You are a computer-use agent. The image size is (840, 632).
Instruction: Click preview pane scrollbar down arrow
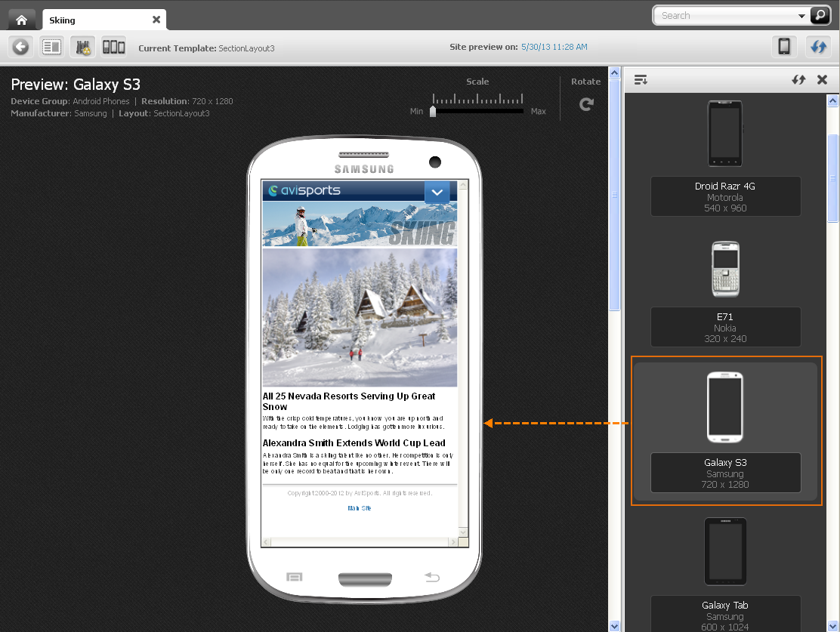[x=614, y=626]
